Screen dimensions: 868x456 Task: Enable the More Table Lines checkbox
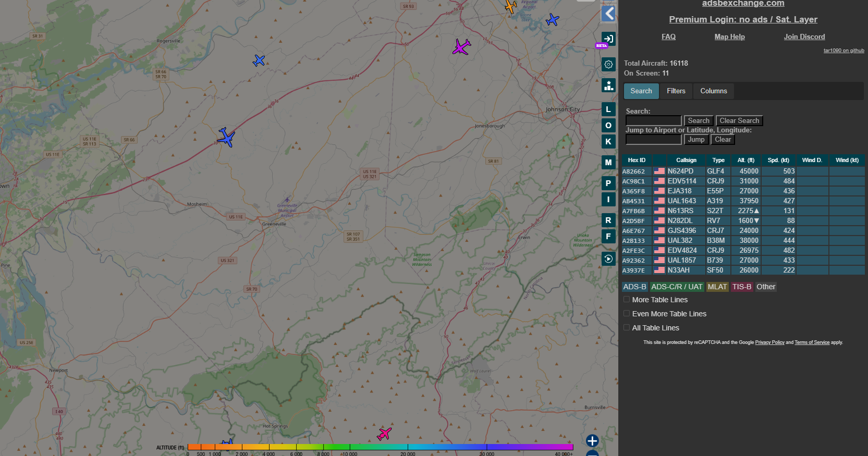tap(627, 300)
